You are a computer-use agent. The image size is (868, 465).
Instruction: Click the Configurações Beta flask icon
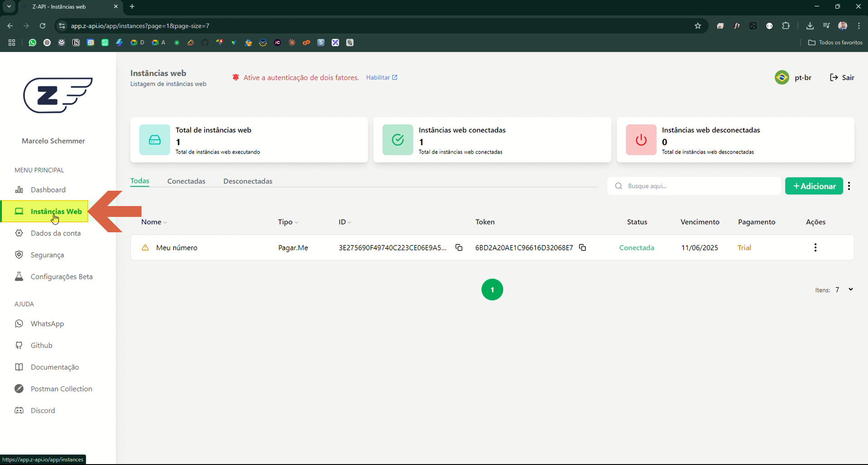click(x=19, y=277)
